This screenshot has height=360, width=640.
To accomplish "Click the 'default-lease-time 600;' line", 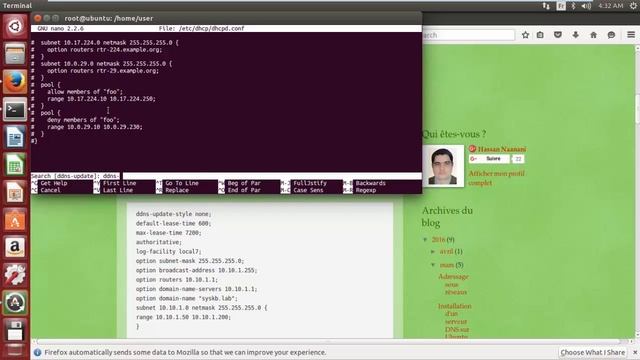I will (x=173, y=223).
